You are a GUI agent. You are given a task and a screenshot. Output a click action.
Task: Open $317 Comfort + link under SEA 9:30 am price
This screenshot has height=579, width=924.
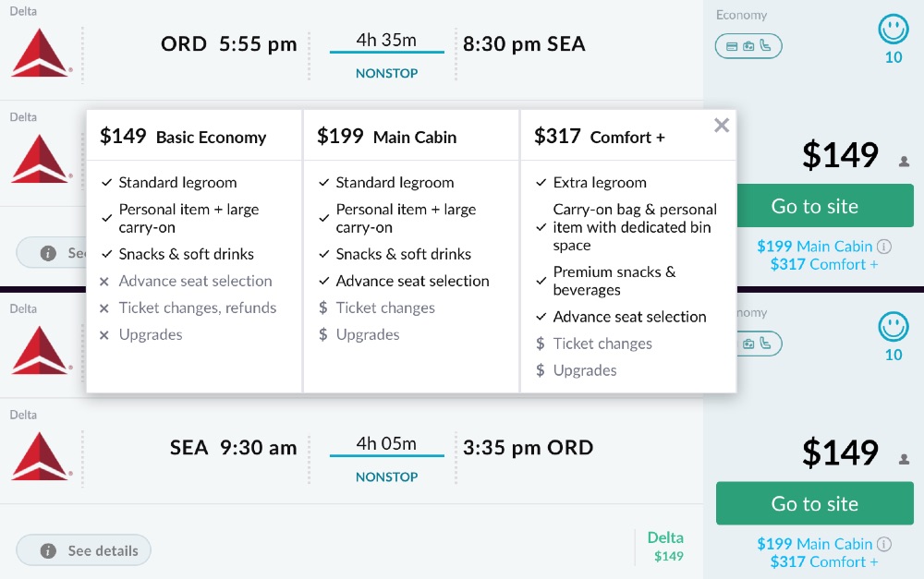coord(824,561)
